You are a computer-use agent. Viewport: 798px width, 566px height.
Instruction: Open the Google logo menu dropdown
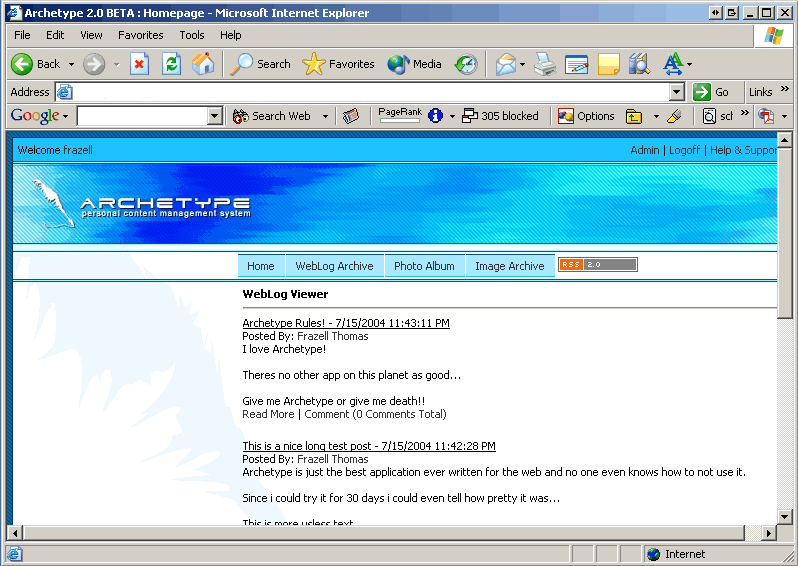tap(66, 117)
